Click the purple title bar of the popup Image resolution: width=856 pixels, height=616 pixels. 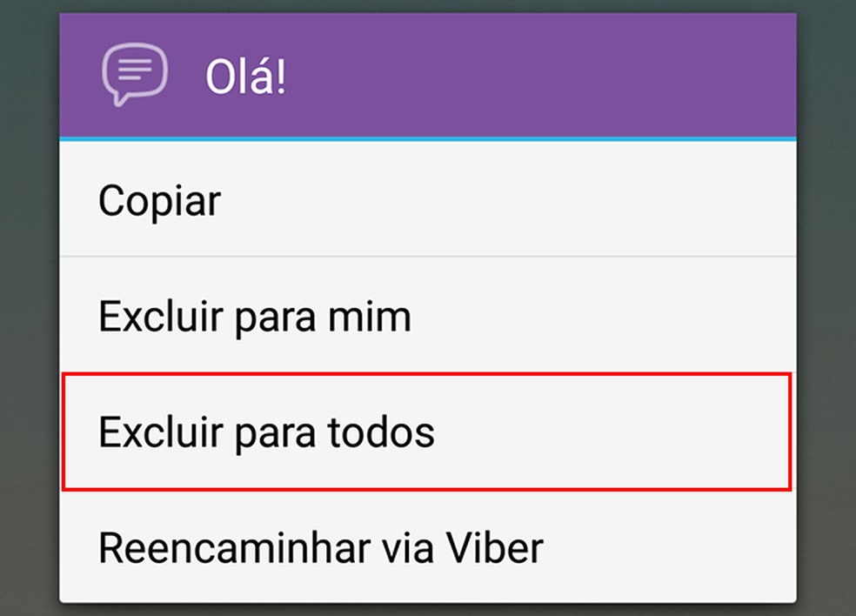pyautogui.click(x=426, y=73)
